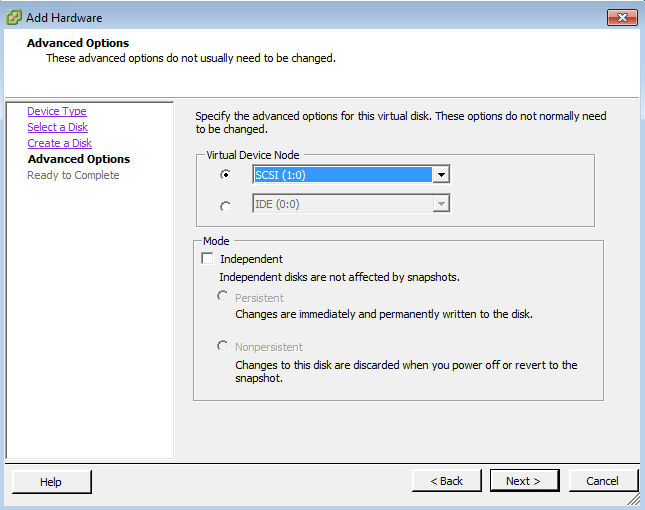The width and height of the screenshot is (645, 510).
Task: Open the IDE (0:0) dropdown arrow
Action: (441, 204)
